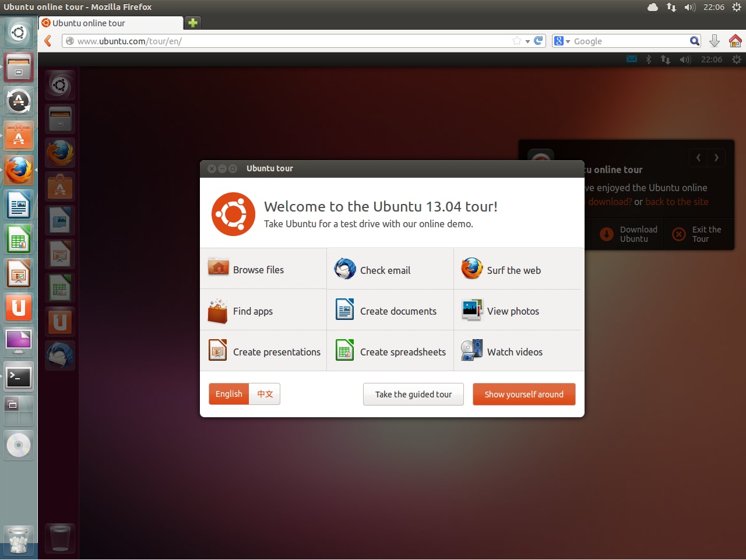Open Create documents in tour
This screenshot has height=560, width=746.
pos(390,311)
